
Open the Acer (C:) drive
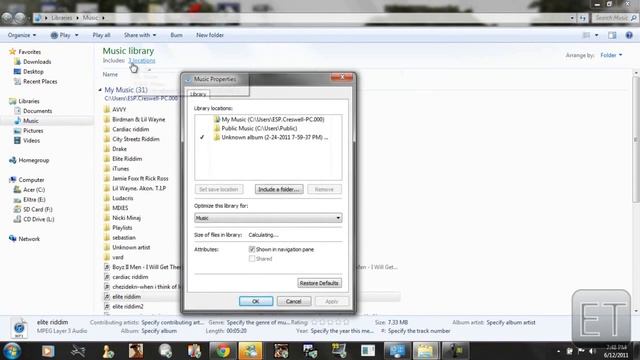tap(34, 189)
